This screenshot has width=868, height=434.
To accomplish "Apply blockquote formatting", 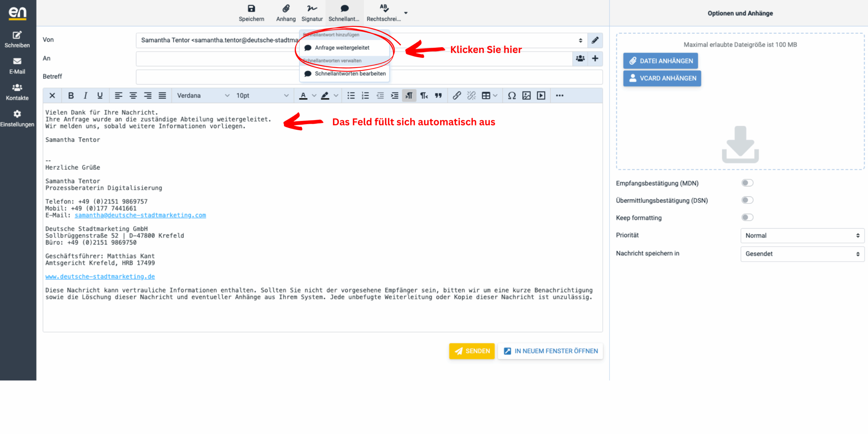I will coord(438,95).
